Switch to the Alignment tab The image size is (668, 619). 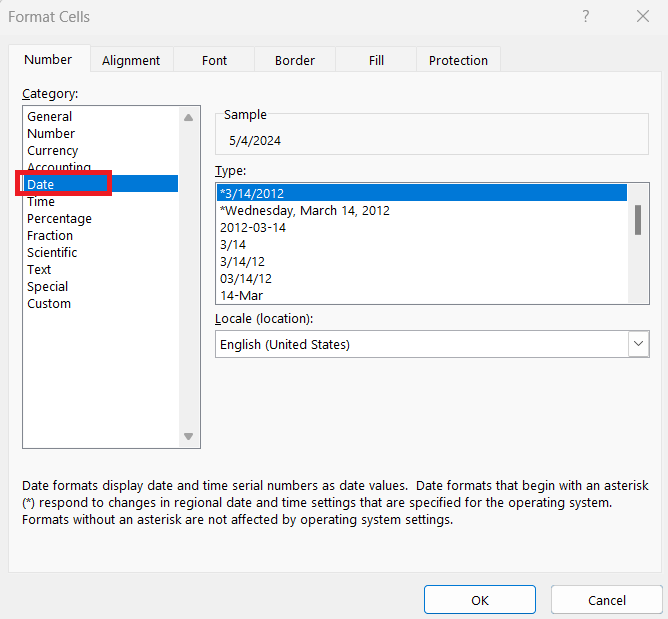coord(131,60)
